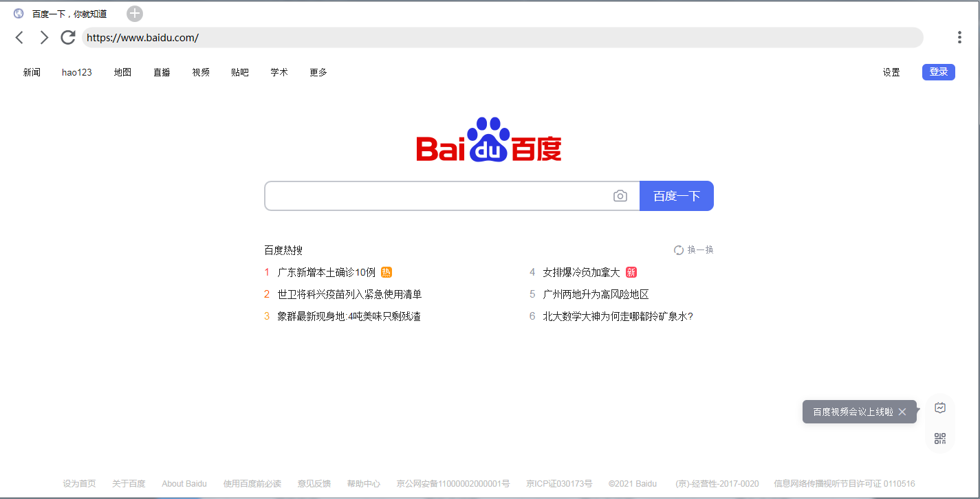This screenshot has width=980, height=499.
Task: Open the QR code icon
Action: [940, 439]
